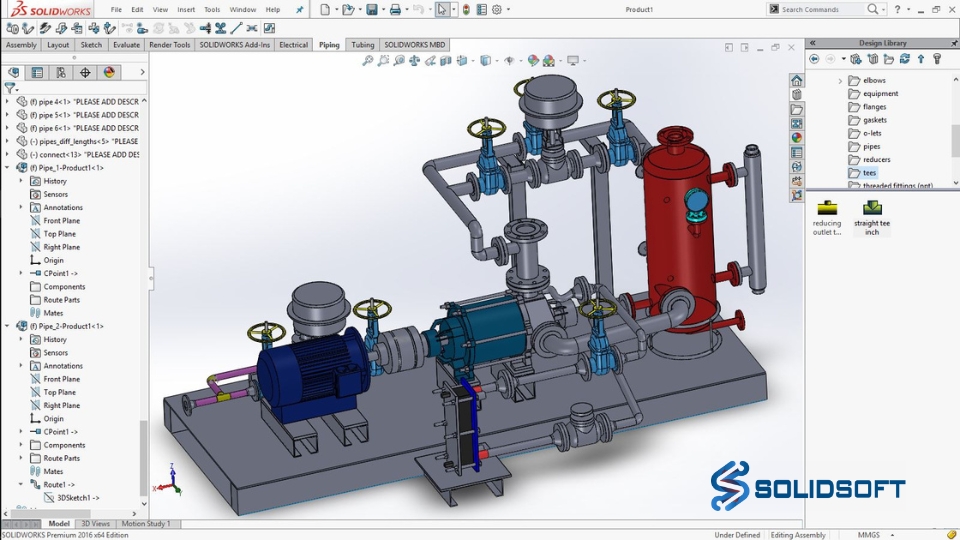This screenshot has width=960, height=540.
Task: Select the gaskets folder
Action: 868,120
